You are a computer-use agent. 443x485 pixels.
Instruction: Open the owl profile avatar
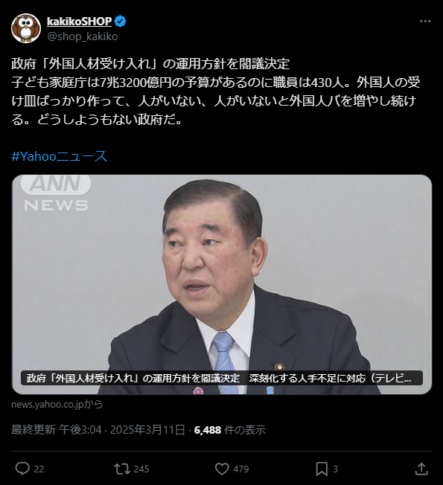pos(26,28)
